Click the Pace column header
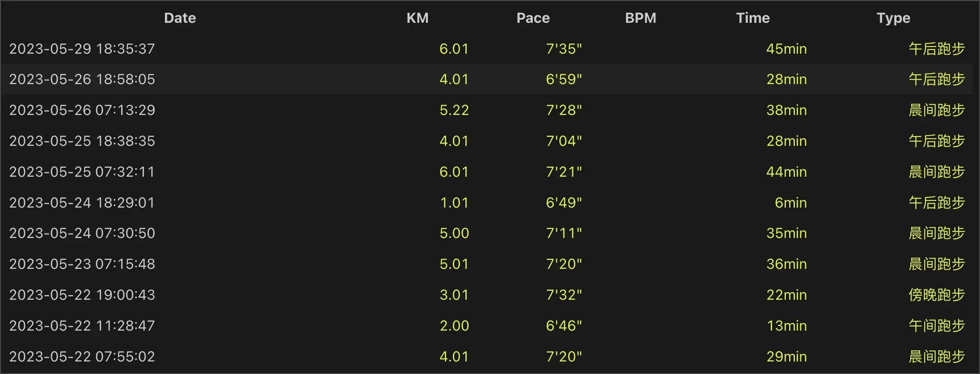 [x=533, y=18]
